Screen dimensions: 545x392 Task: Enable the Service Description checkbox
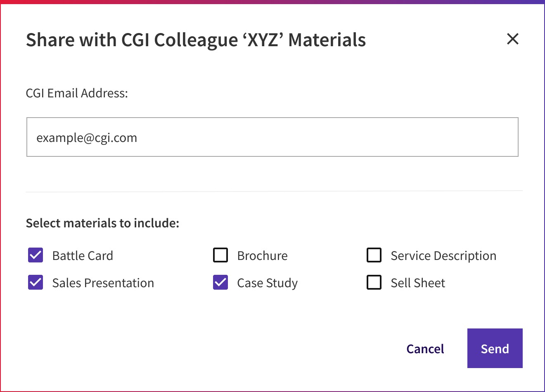(x=374, y=255)
